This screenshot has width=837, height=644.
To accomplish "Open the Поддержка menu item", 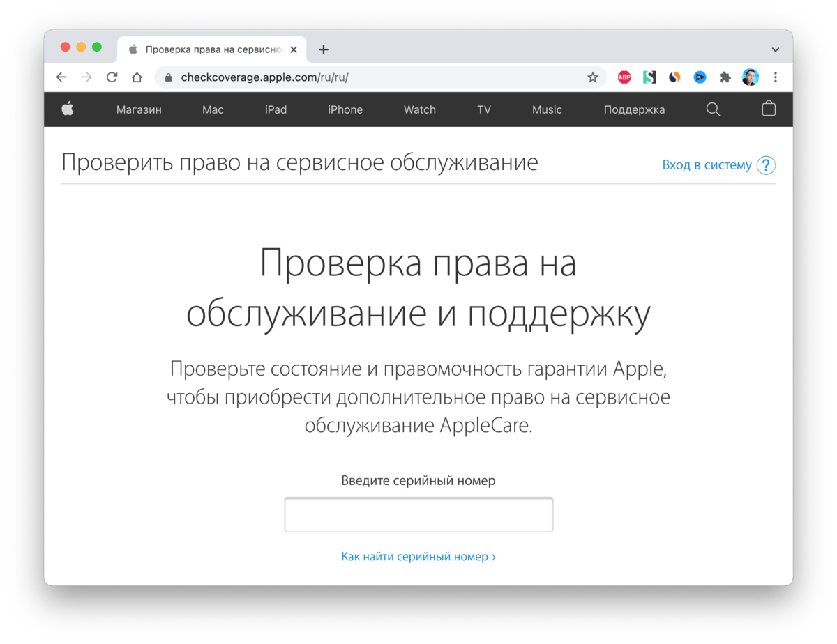I will tap(634, 109).
